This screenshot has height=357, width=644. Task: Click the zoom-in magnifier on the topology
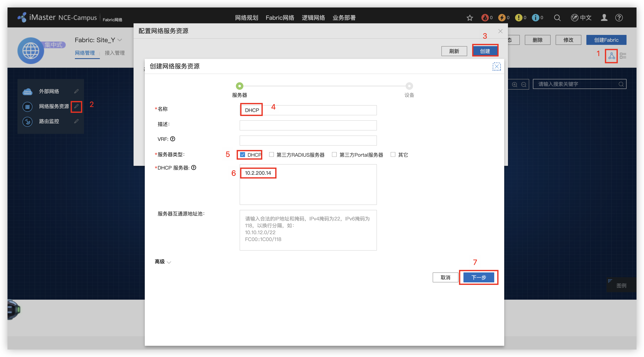point(514,84)
